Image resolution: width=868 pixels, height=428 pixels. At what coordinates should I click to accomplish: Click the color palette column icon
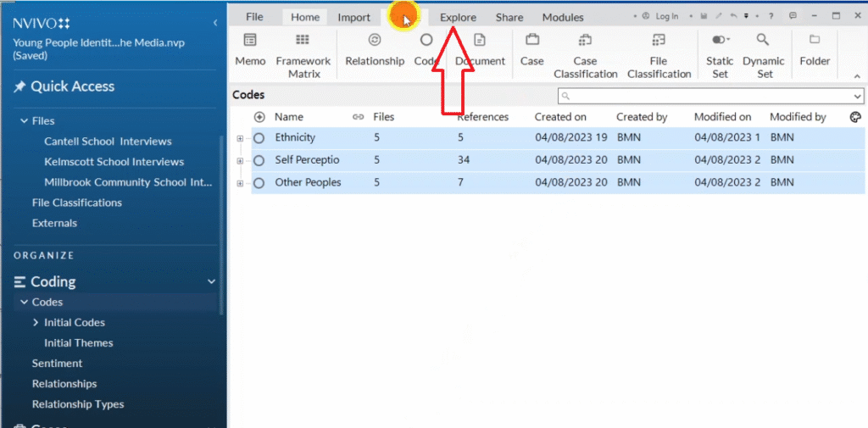(855, 117)
